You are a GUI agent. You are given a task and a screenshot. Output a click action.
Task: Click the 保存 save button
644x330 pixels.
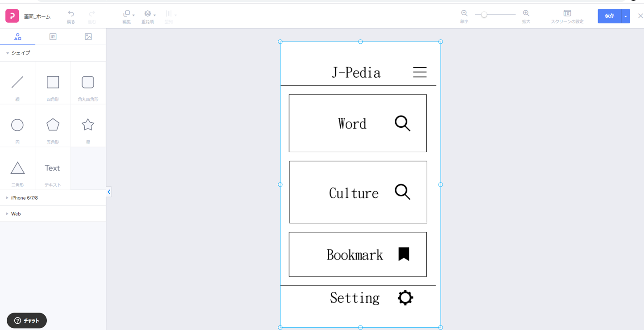tap(609, 16)
